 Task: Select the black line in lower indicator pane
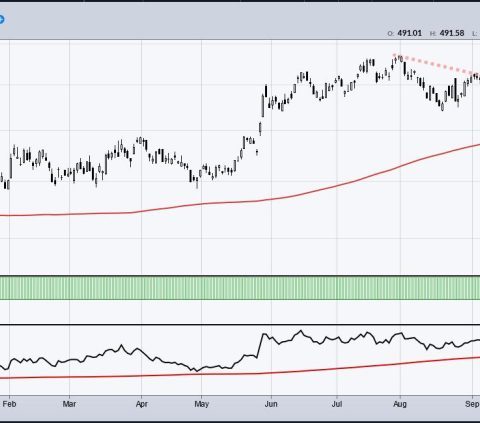point(240,351)
